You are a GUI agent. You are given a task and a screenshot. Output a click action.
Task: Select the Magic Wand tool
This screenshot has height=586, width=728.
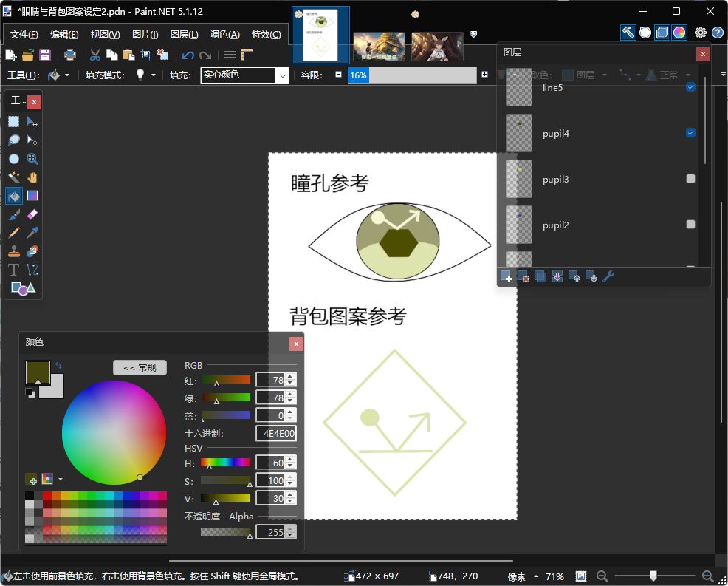point(14,177)
